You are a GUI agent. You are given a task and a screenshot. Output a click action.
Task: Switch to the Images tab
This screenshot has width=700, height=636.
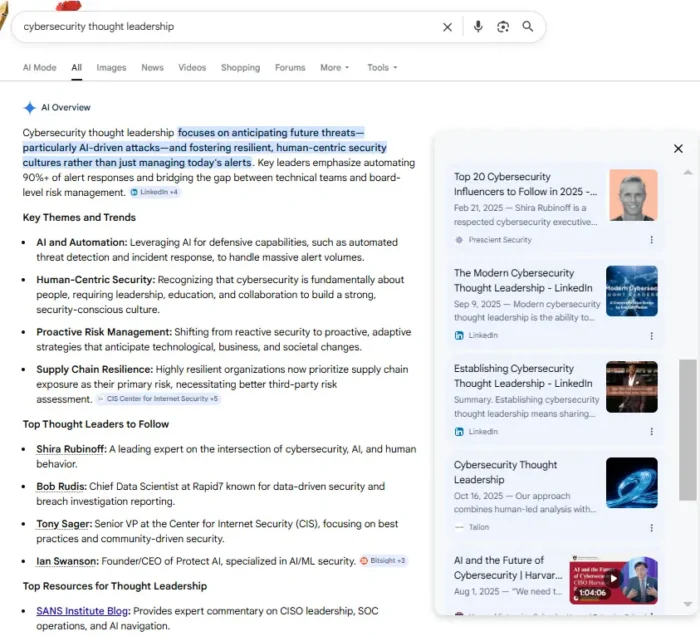pos(111,67)
